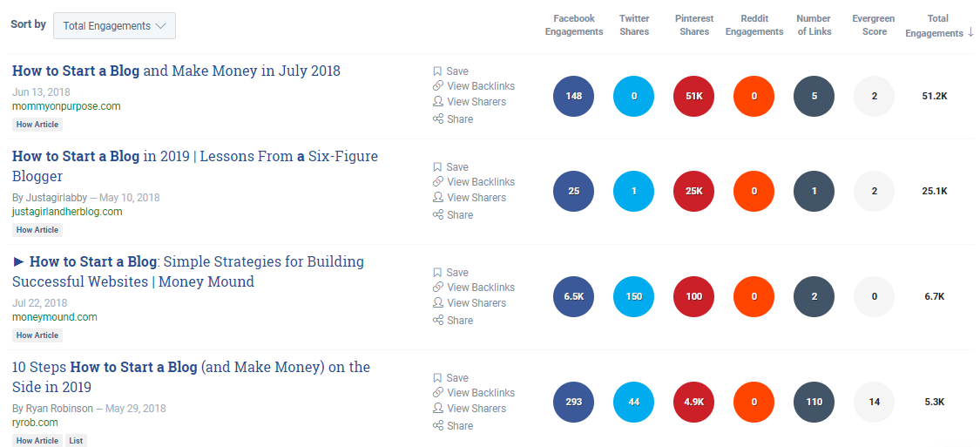Click Share icon for the ryrob.com article
The image size is (980, 447).
pyautogui.click(x=438, y=426)
